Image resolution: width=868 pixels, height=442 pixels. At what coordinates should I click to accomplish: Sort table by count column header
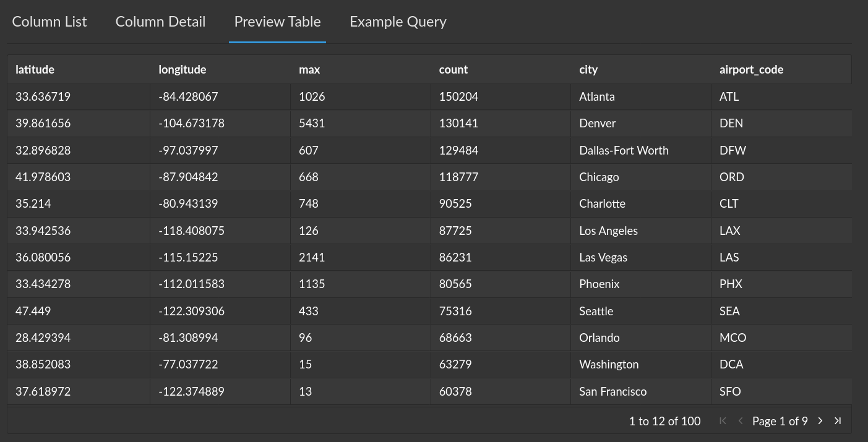pyautogui.click(x=453, y=70)
